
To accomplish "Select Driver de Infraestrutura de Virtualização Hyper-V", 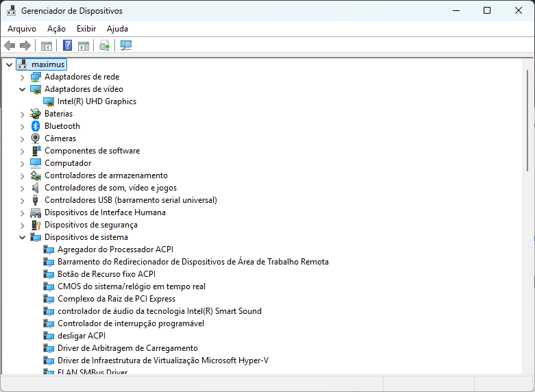I will tap(163, 360).
